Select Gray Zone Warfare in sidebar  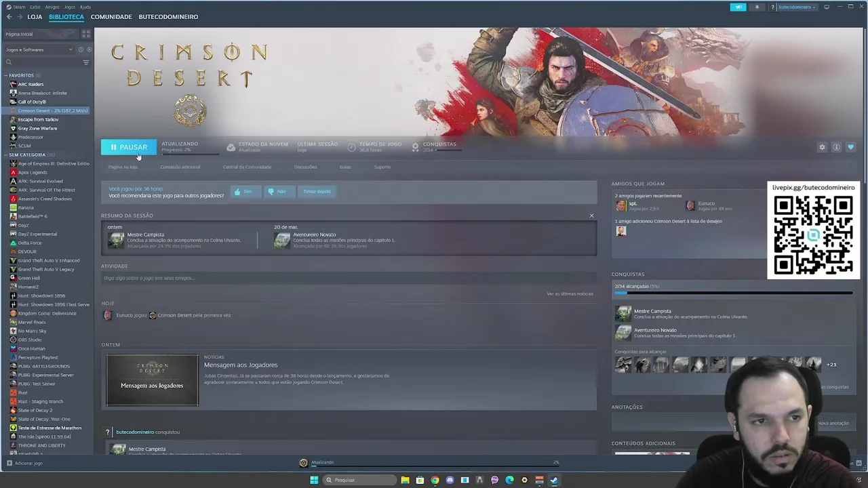click(x=37, y=128)
